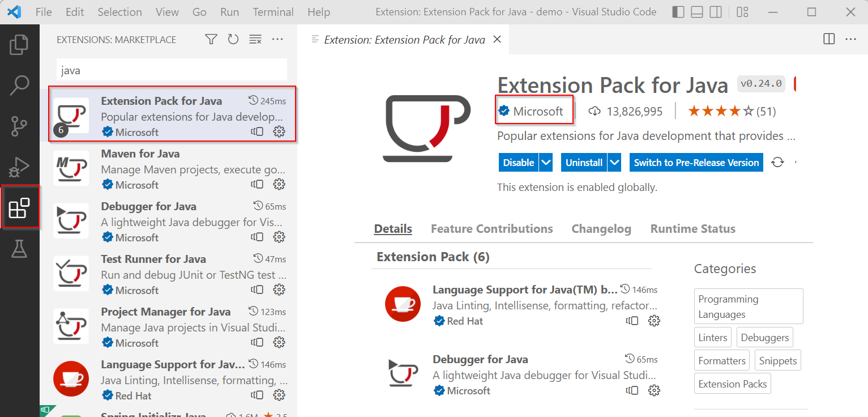This screenshot has height=417, width=868.
Task: Open Source Control view
Action: tap(19, 126)
